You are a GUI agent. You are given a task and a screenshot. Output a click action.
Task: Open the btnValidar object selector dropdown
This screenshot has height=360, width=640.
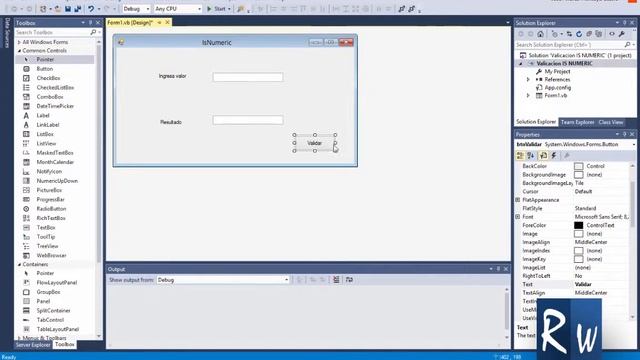pos(633,144)
